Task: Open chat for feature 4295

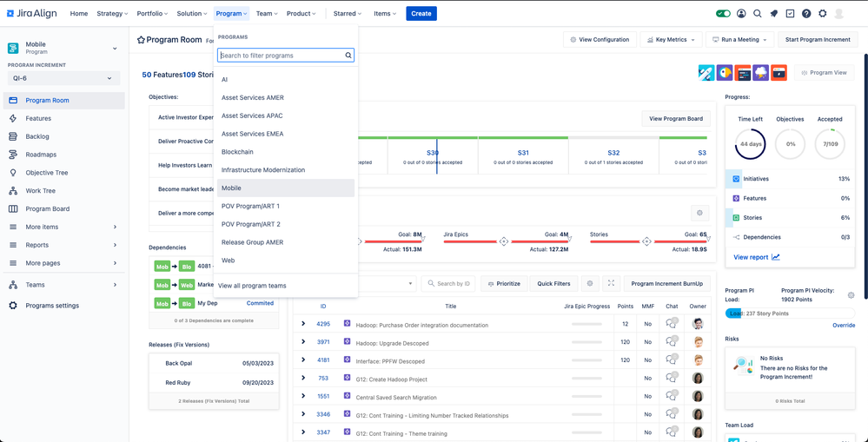Action: 672,324
